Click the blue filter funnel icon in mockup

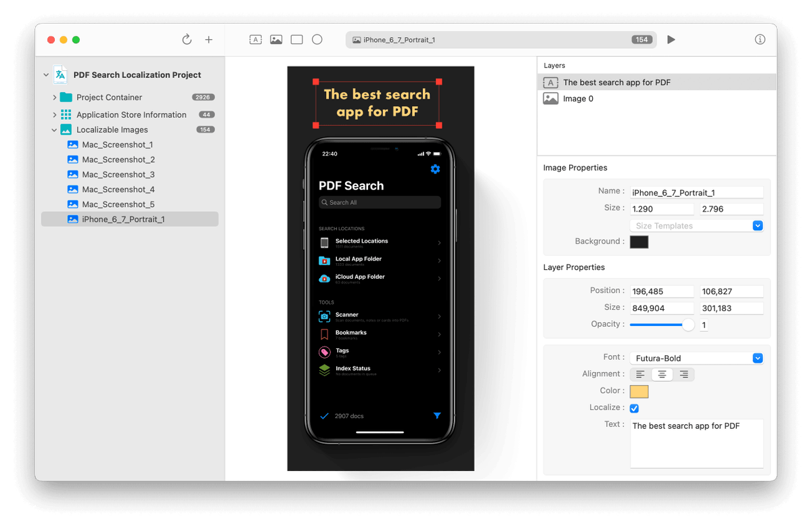pyautogui.click(x=437, y=416)
